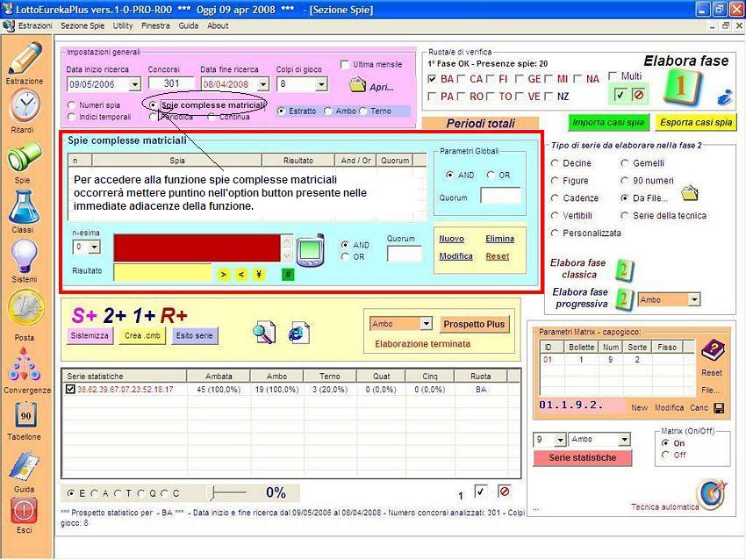Viewport: 746px width, 560px height.
Task: Select the Ambo sorte radio button
Action: (328, 111)
